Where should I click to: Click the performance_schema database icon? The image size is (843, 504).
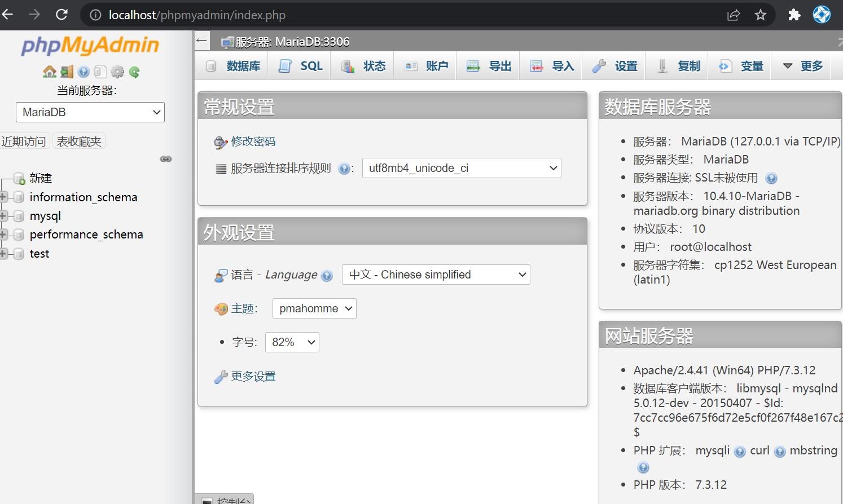coord(19,235)
